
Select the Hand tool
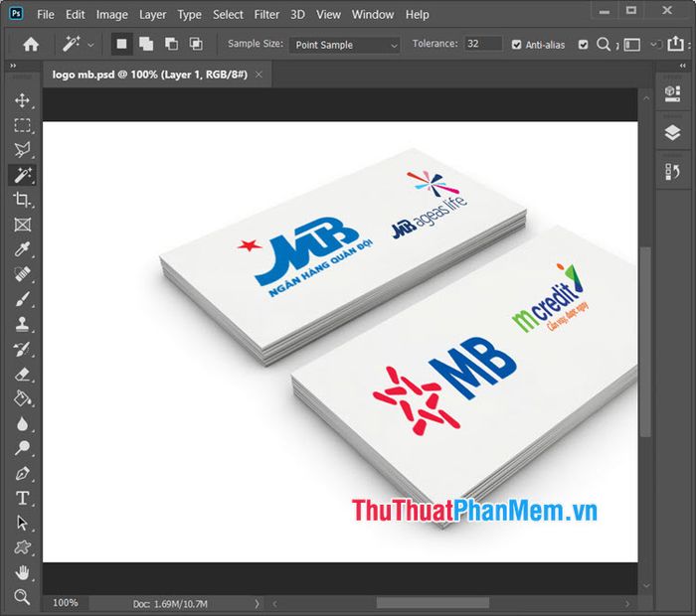[22, 573]
